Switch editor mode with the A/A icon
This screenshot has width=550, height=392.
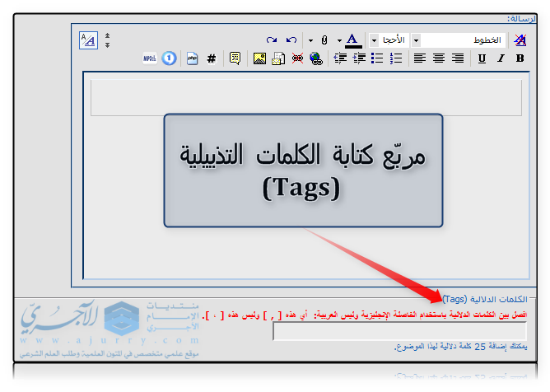pos(87,40)
